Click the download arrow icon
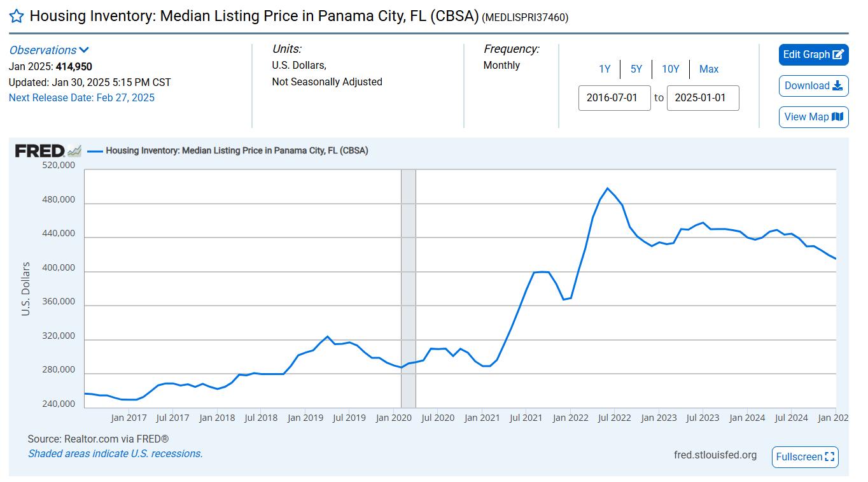The image size is (868, 482). click(837, 86)
